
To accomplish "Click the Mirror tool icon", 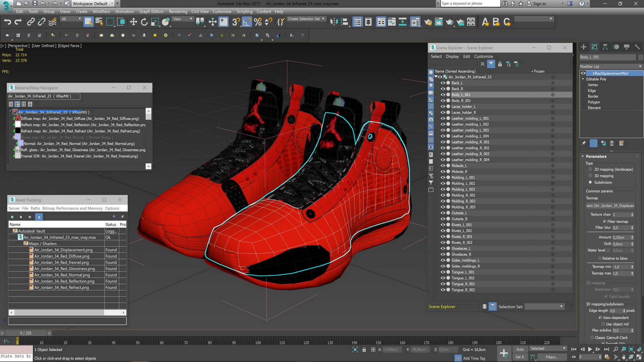I will (x=334, y=22).
